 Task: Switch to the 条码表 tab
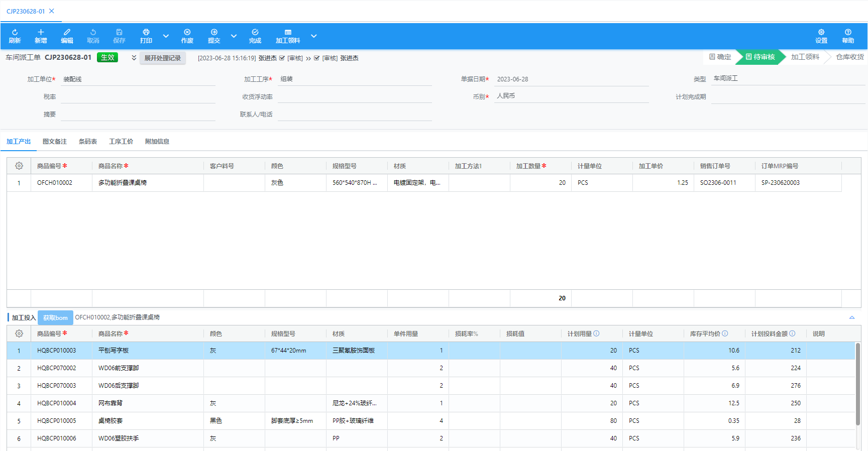[x=88, y=142]
